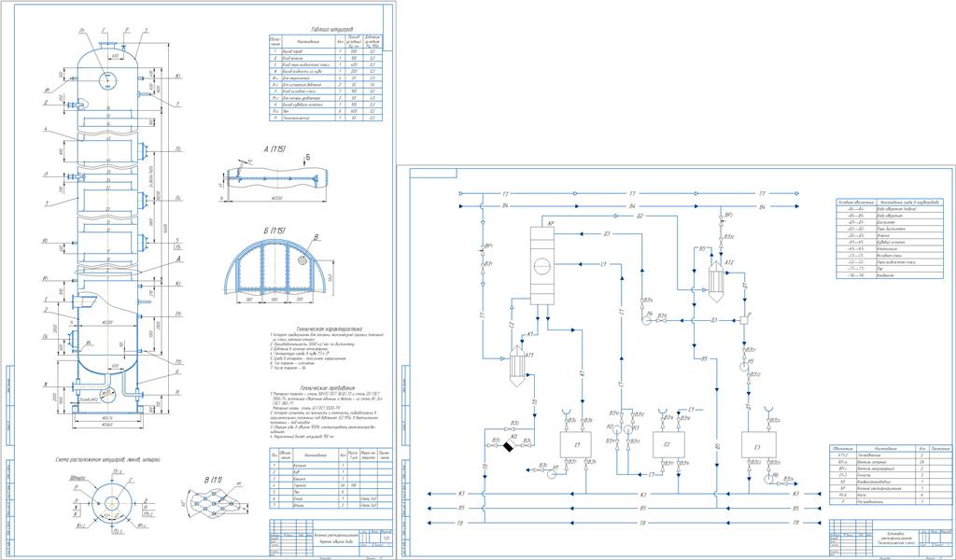The height and width of the screenshot is (560, 956).
Task: Select the "Дистиллят" row in the media legend
Action: click(890, 222)
